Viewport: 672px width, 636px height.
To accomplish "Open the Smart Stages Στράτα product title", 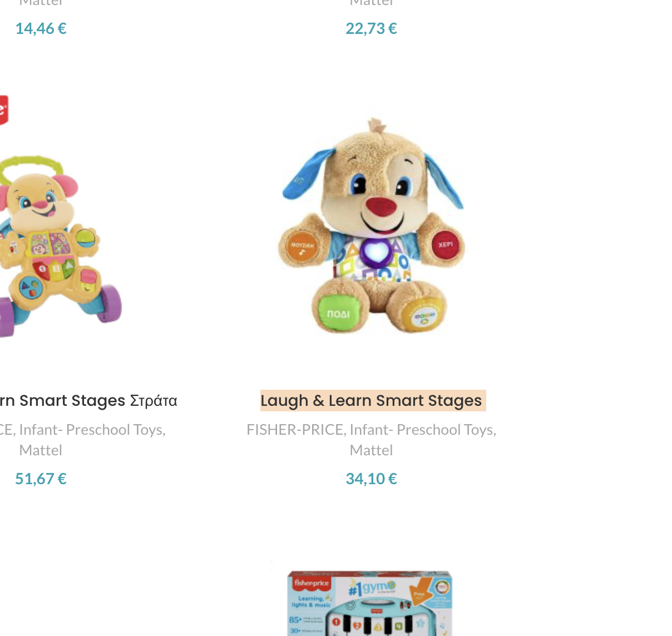I will click(x=88, y=401).
